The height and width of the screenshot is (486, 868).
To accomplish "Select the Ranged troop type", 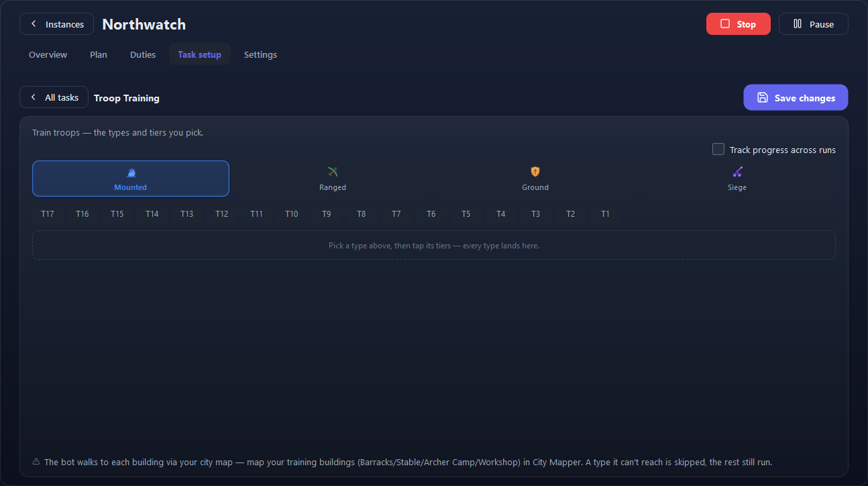I will click(333, 179).
